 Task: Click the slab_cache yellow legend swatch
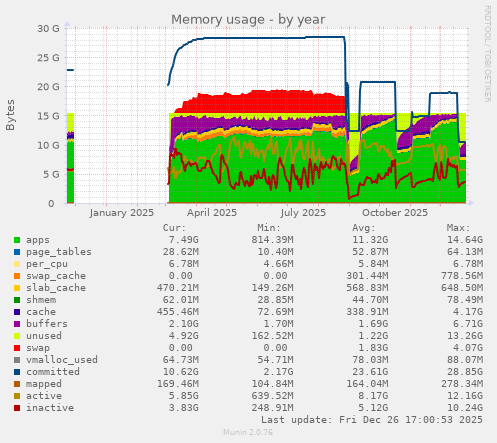[x=17, y=288]
